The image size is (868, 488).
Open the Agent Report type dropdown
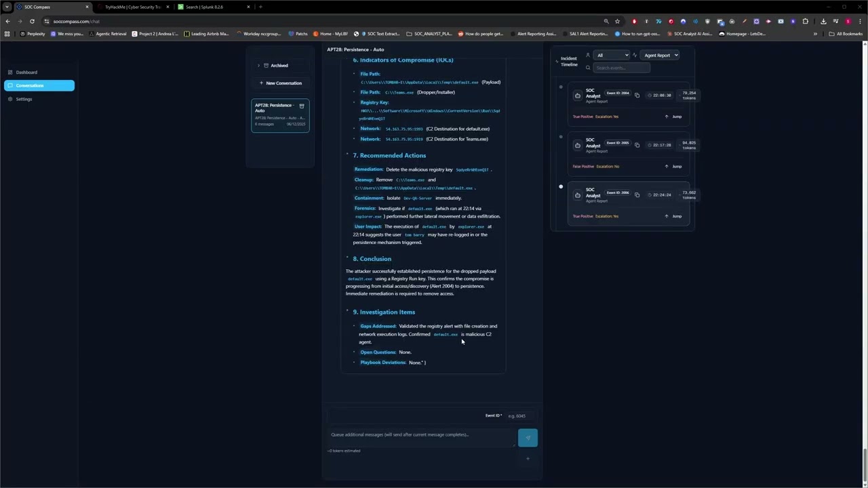[659, 55]
